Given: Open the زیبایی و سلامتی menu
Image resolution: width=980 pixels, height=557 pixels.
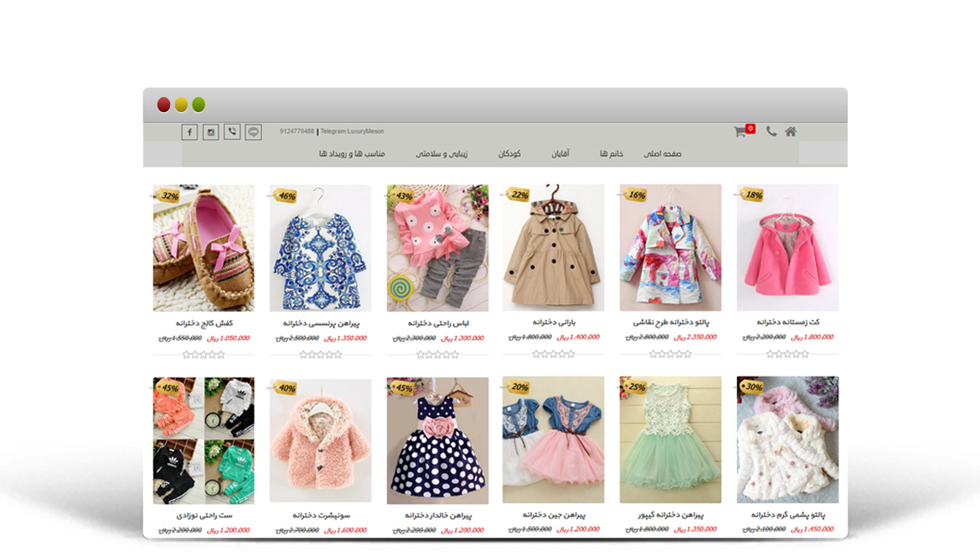Looking at the screenshot, I should click(441, 154).
